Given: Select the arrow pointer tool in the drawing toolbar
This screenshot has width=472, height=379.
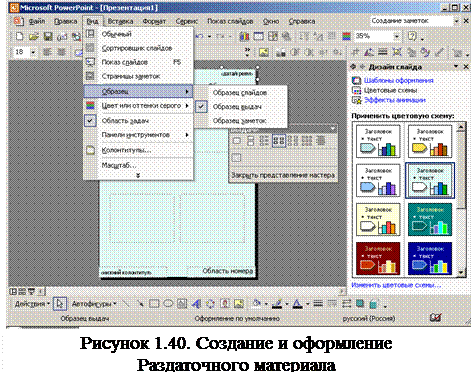Looking at the screenshot, I should point(60,304).
